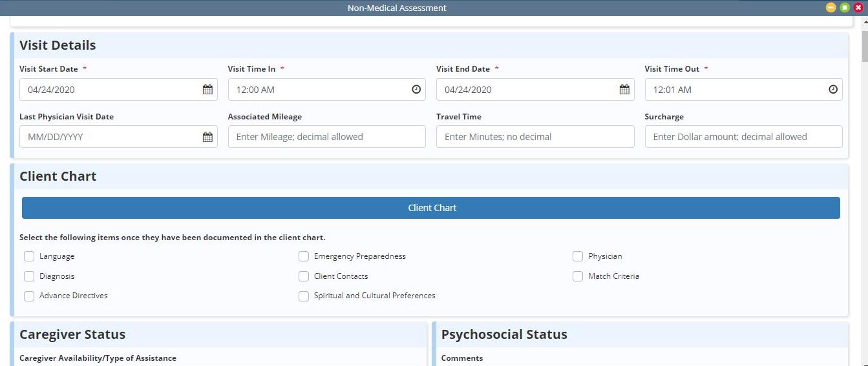
Task: Enable the Advance Directives checkbox
Action: pyautogui.click(x=29, y=296)
